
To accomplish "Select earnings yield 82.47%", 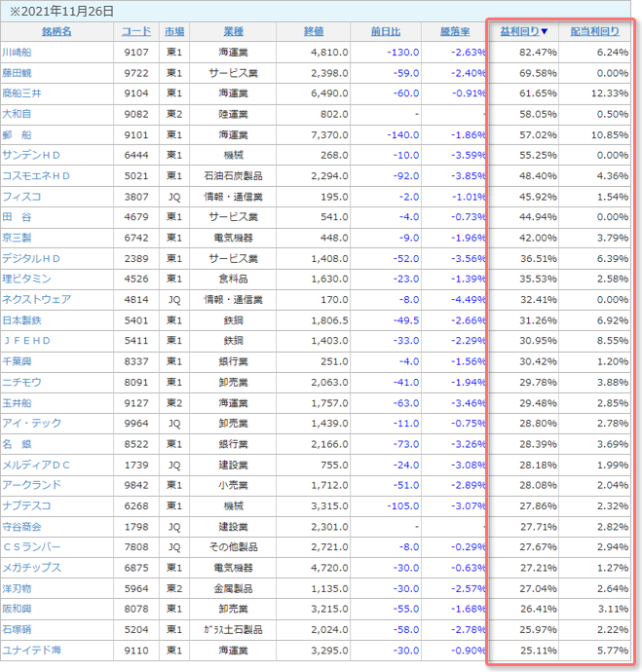I will point(538,53).
